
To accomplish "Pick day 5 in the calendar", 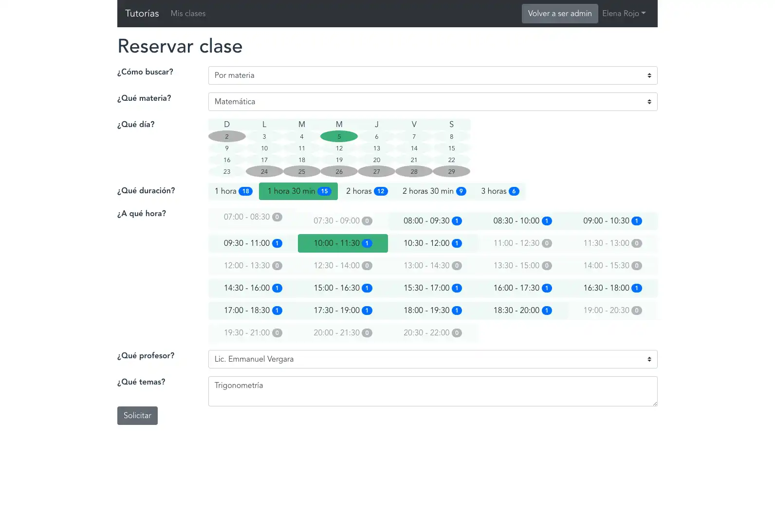I will pos(339,136).
